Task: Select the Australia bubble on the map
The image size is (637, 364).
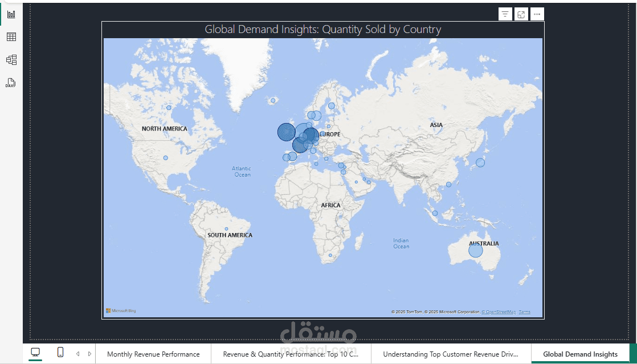Action: [x=476, y=250]
